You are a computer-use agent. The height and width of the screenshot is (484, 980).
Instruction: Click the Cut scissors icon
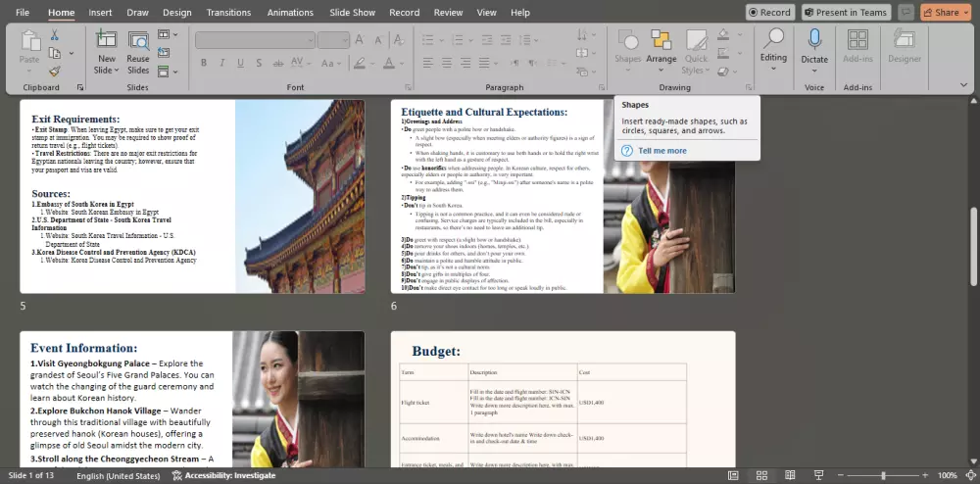[55, 35]
